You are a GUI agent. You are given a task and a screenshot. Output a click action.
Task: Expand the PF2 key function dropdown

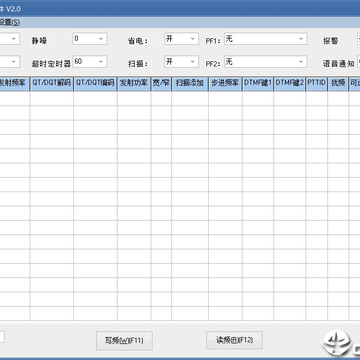click(265, 62)
